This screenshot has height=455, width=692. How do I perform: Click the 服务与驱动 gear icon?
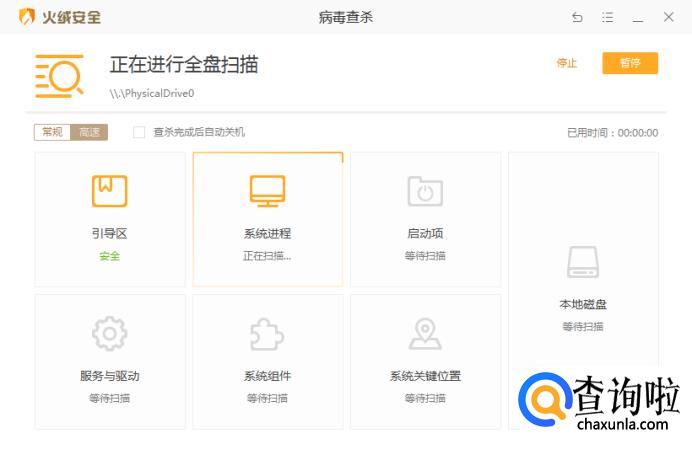(x=109, y=334)
